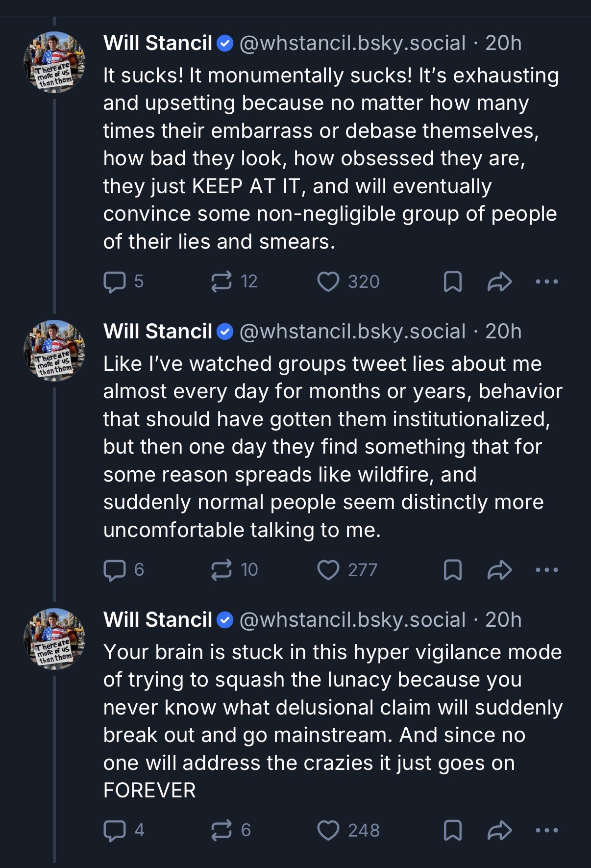Like the post with 277 likes

tap(328, 570)
